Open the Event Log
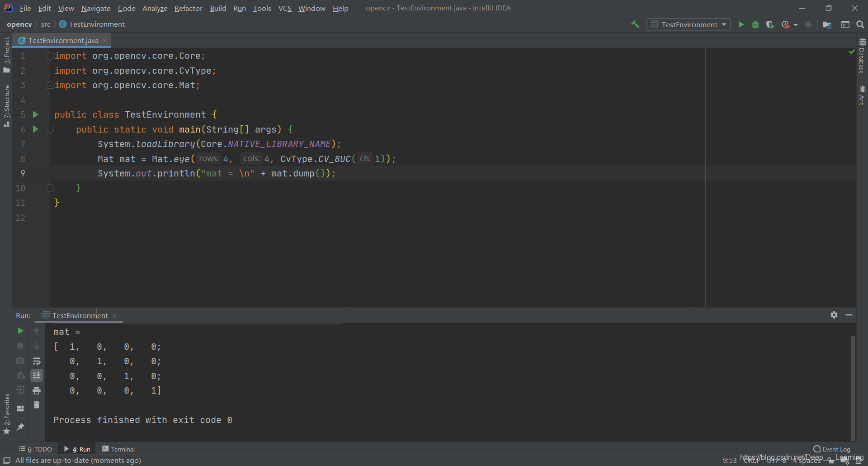The width and height of the screenshot is (868, 466). (832, 449)
